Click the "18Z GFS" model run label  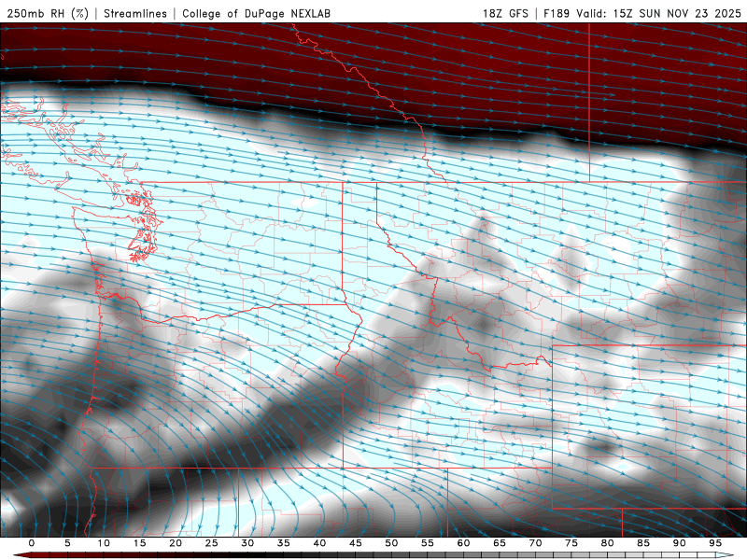[x=505, y=13]
